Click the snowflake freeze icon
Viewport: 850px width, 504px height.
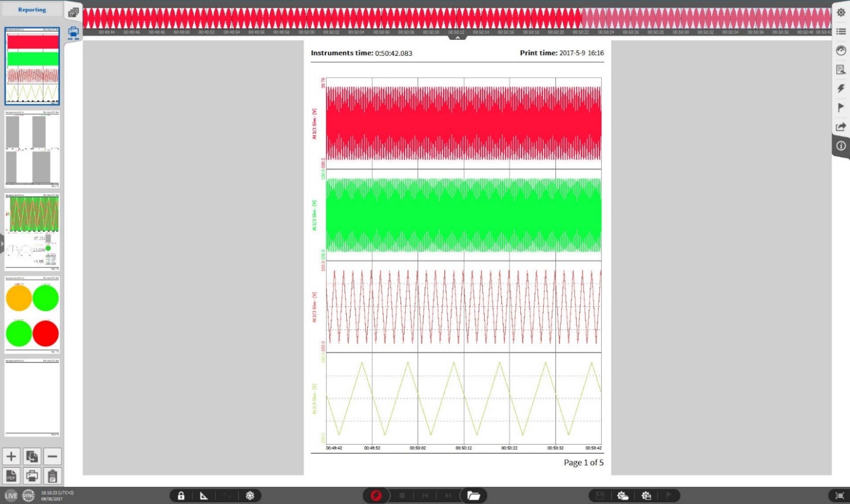pyautogui.click(x=250, y=495)
